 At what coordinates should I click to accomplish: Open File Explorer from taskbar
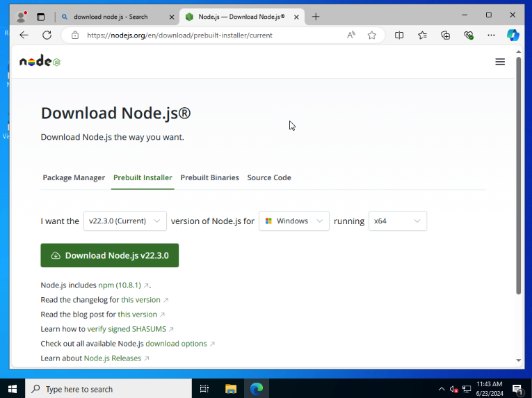(x=231, y=389)
